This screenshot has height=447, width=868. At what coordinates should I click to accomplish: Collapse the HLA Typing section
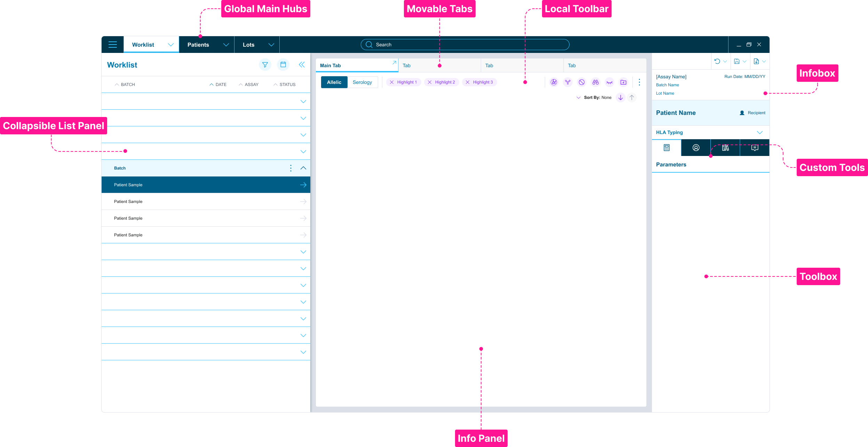pyautogui.click(x=760, y=132)
